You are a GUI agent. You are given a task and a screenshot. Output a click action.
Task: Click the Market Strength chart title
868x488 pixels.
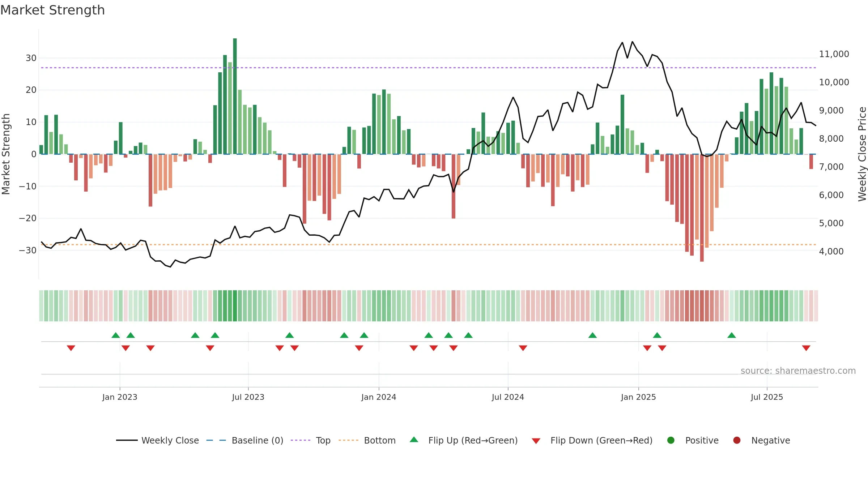tap(52, 10)
